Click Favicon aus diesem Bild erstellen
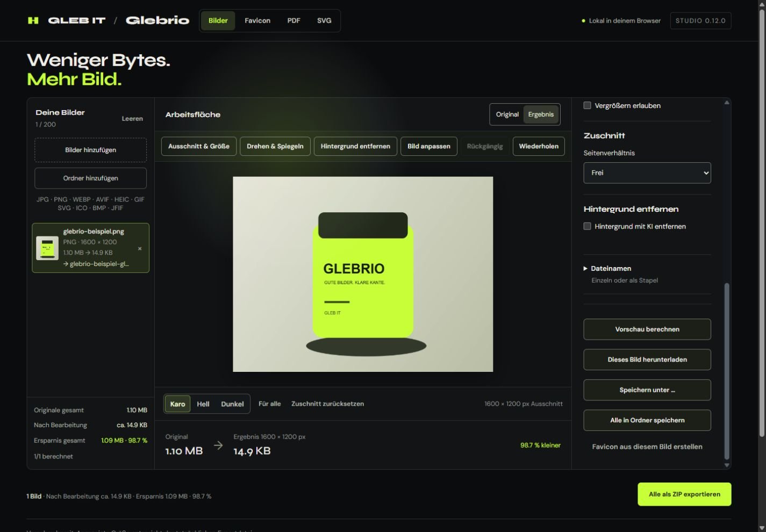766x532 pixels. (647, 447)
